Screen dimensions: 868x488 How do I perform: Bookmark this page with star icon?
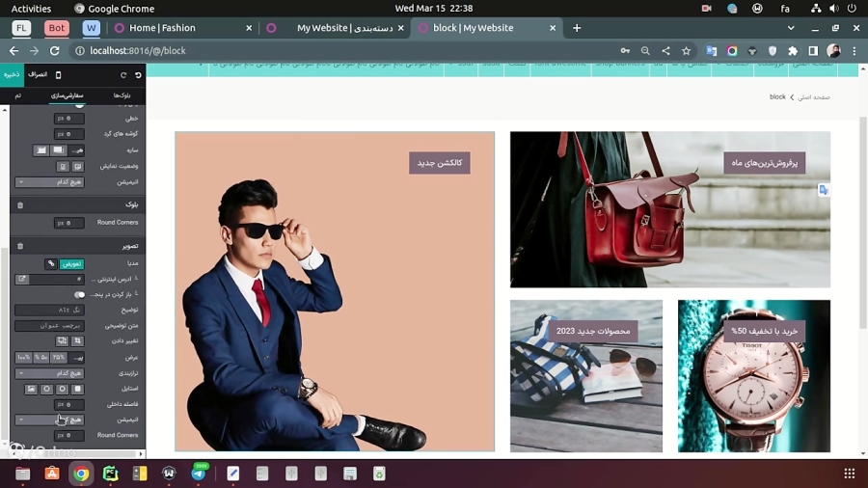point(686,51)
